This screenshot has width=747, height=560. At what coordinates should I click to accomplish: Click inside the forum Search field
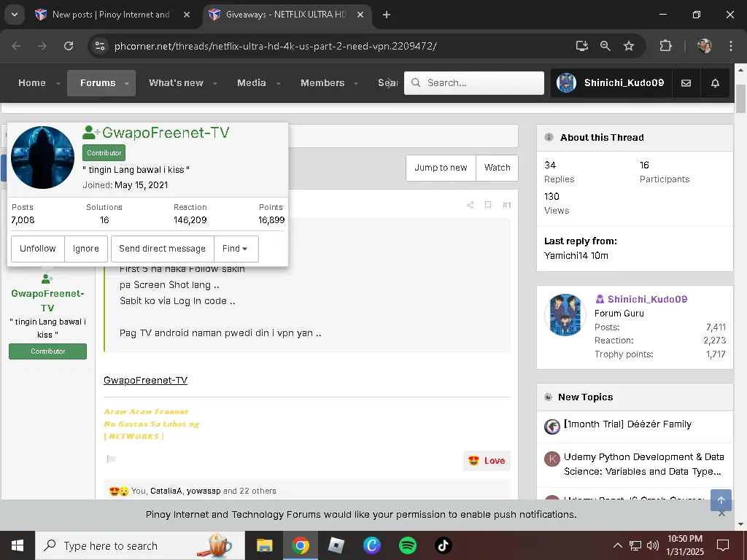pyautogui.click(x=474, y=83)
